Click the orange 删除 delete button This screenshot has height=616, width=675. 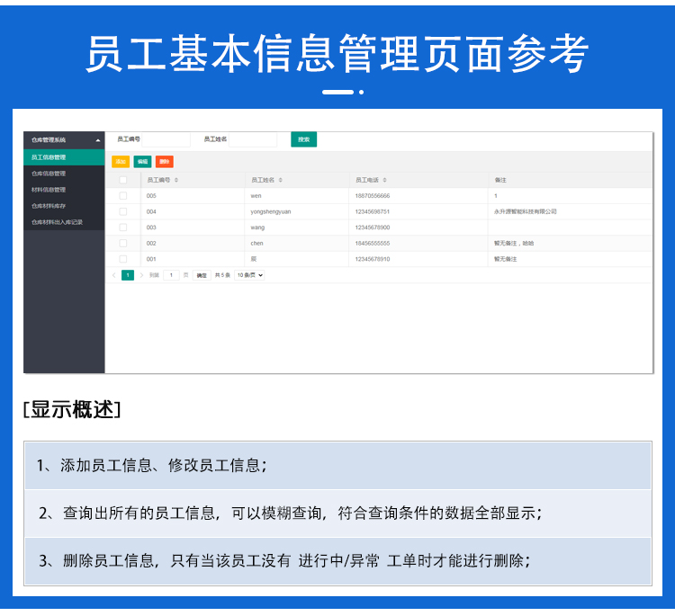[164, 162]
